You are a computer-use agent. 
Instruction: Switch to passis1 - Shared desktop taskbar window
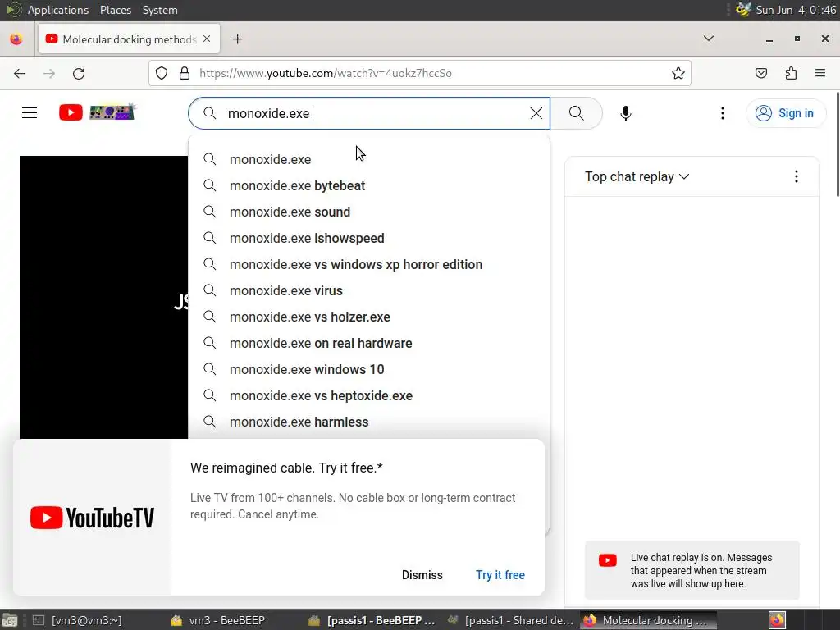click(511, 620)
